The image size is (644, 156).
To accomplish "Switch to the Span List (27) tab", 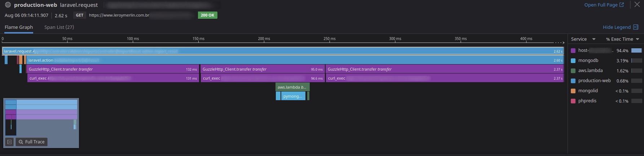I will [x=59, y=27].
